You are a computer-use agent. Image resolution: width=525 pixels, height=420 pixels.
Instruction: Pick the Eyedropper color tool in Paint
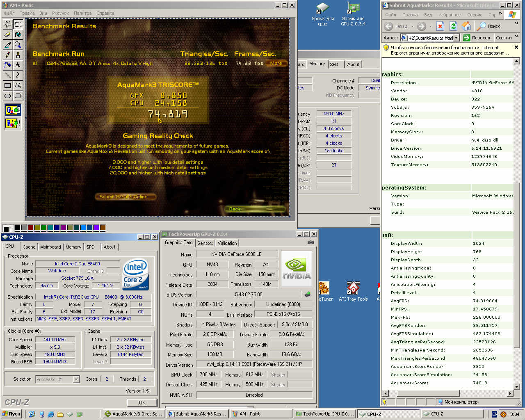point(7,45)
